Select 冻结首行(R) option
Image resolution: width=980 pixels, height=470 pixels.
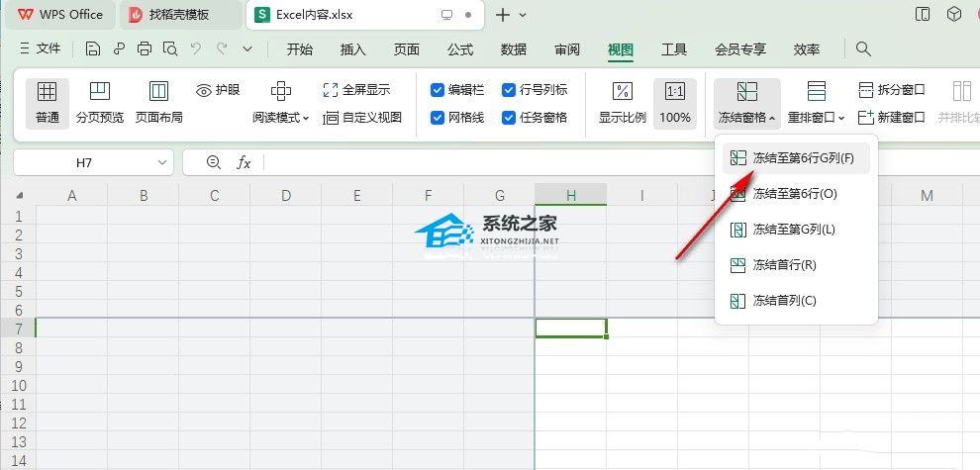point(796,265)
